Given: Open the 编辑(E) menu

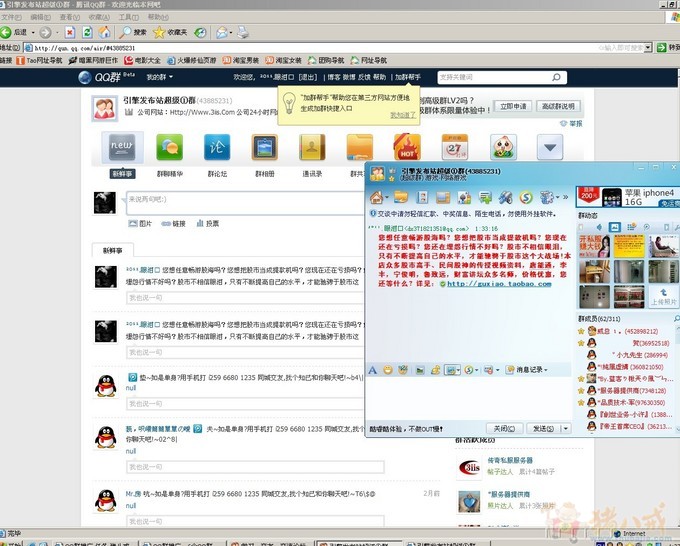Looking at the screenshot, I should point(40,17).
